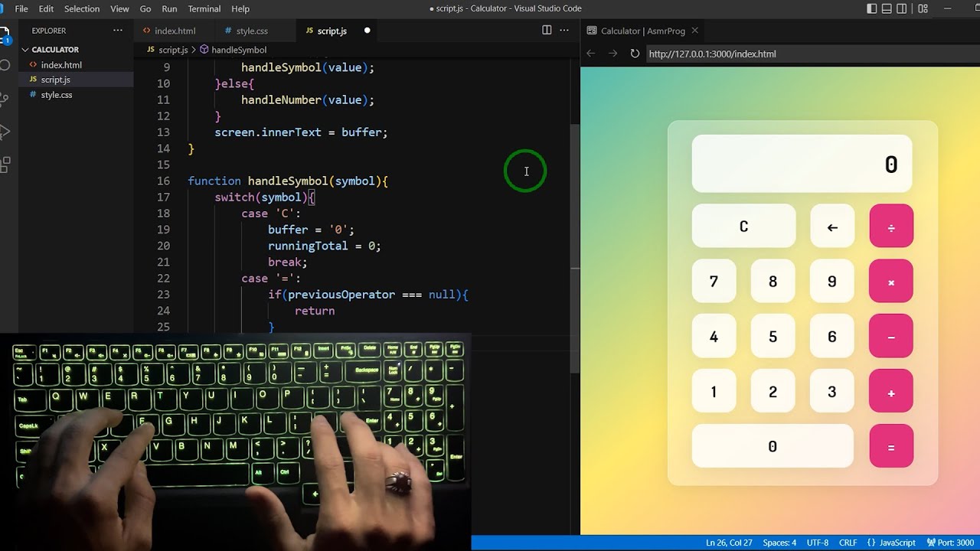Click calculator digit 9
980x551 pixels.
tap(832, 282)
